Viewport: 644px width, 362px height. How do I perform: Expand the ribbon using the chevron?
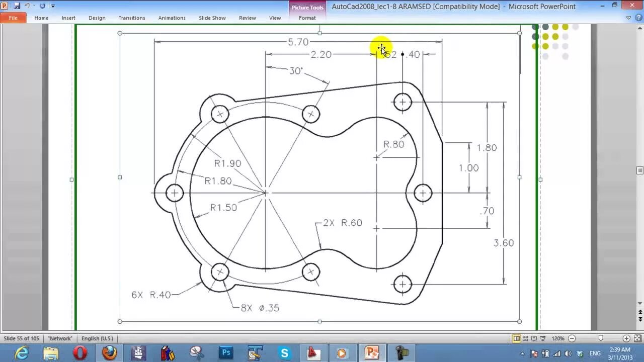(629, 18)
